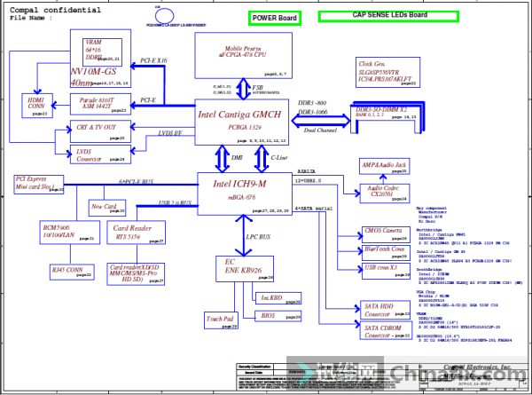Select the CRT & TV OUT block

(x=100, y=131)
